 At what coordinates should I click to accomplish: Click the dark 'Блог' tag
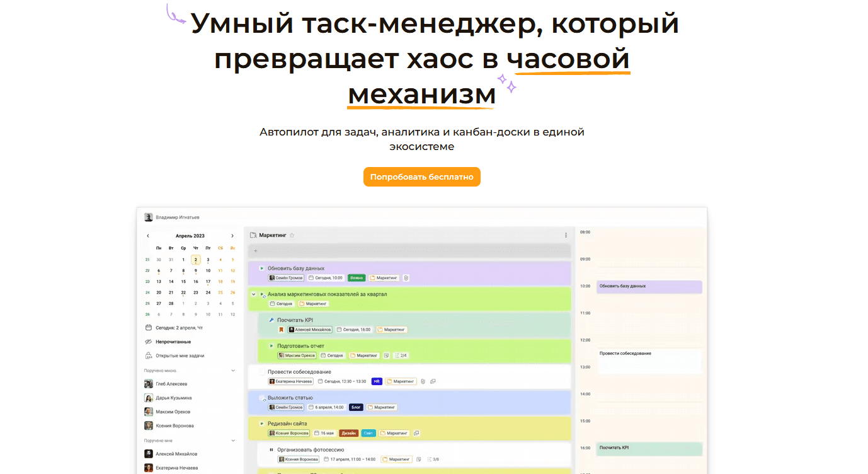(x=356, y=407)
